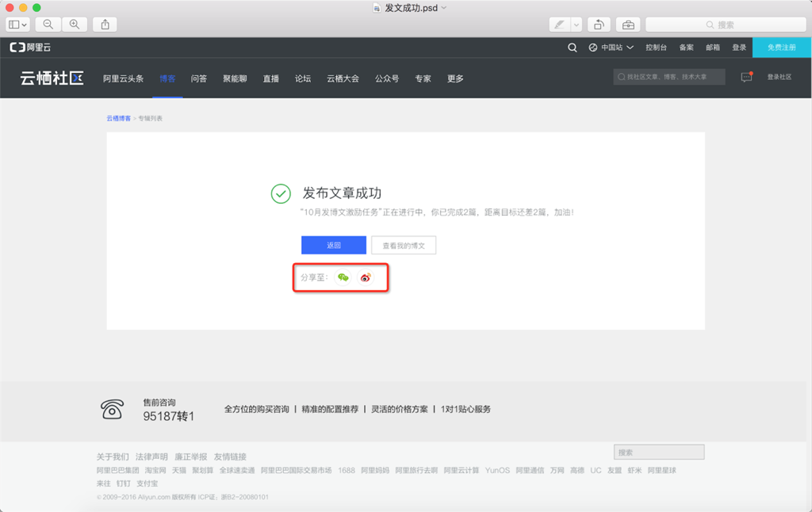Image resolution: width=812 pixels, height=512 pixels.
Task: Expand the 中国站 region dropdown
Action: pyautogui.click(x=611, y=48)
